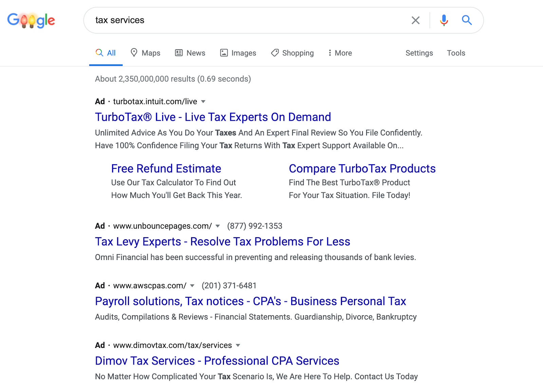Open the Settings menu
543x392 pixels.
pos(419,53)
